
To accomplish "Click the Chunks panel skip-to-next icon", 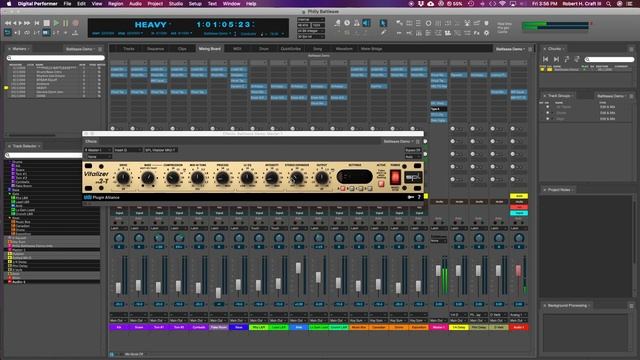I will [556, 59].
